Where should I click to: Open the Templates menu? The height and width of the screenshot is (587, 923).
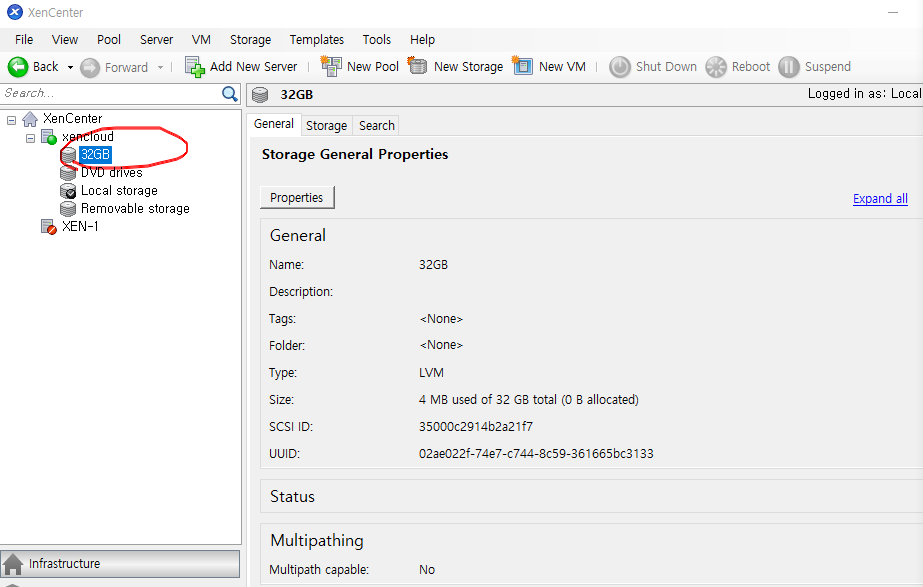tap(317, 39)
